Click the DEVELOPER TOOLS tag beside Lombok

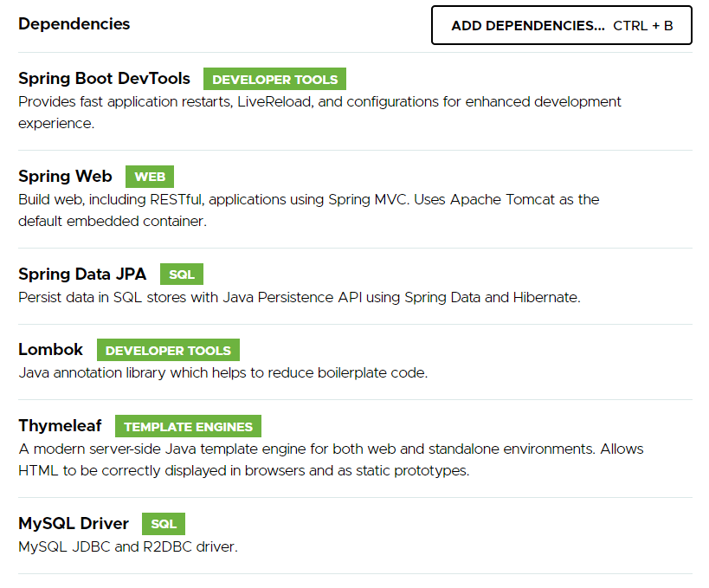point(168,350)
